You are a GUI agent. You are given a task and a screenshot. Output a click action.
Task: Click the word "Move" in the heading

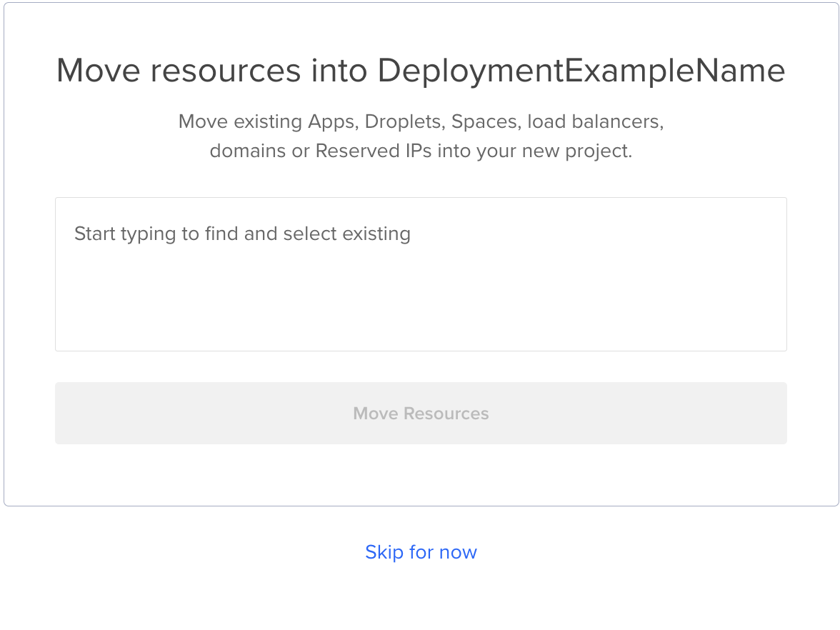pos(98,71)
